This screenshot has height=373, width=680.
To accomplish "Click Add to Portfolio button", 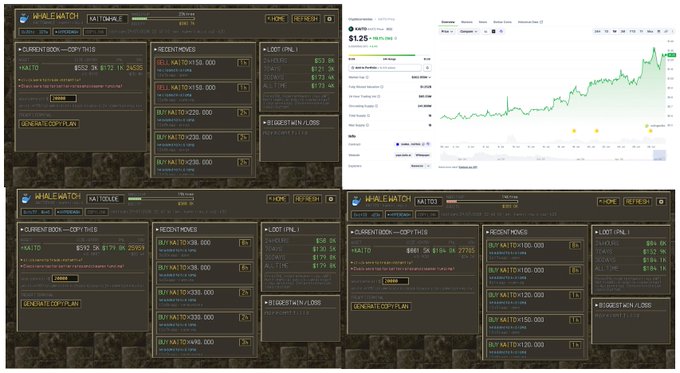I will click(385, 68).
